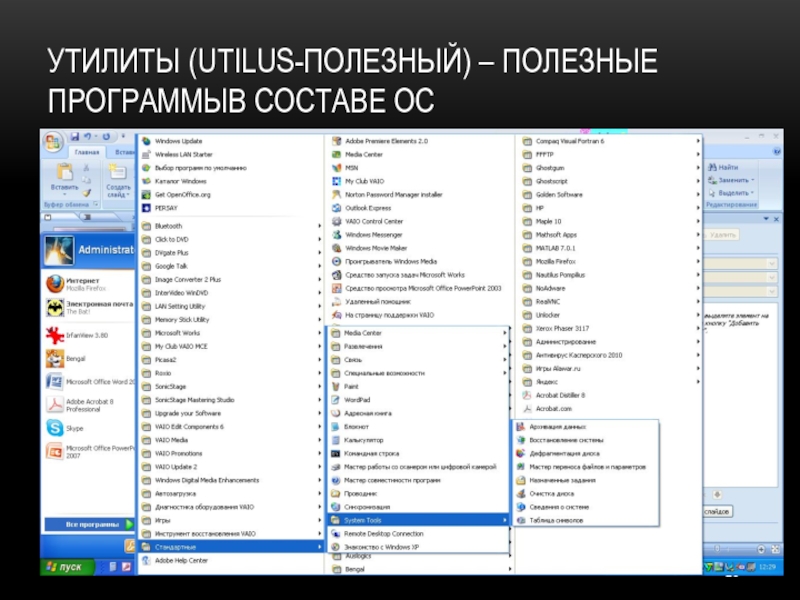The width and height of the screenshot is (800, 600).
Task: Start Дефрагментация диска
Action: [564, 453]
